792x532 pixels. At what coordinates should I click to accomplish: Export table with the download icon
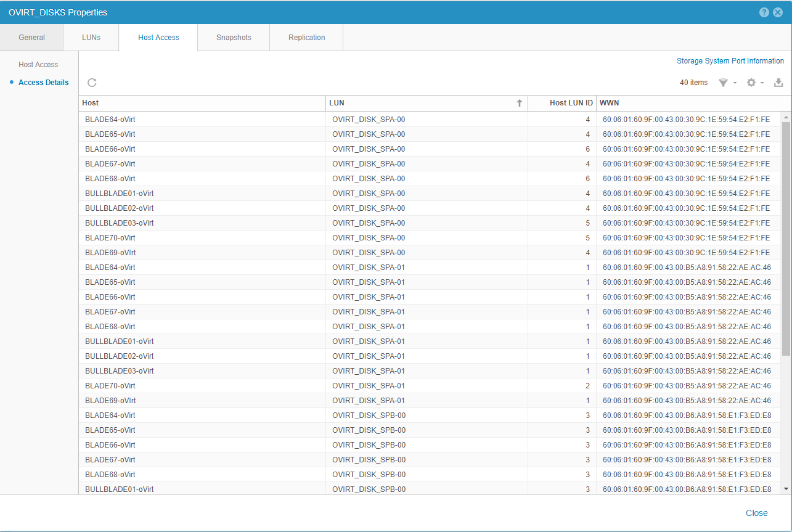click(778, 83)
